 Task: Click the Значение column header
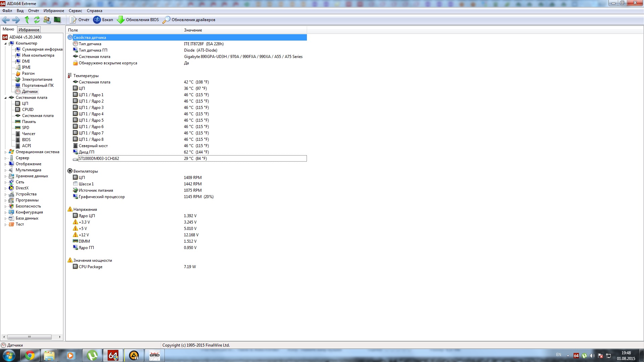click(193, 30)
